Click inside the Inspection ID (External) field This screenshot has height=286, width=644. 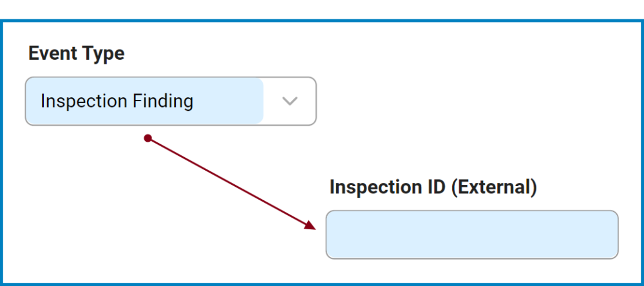[471, 234]
